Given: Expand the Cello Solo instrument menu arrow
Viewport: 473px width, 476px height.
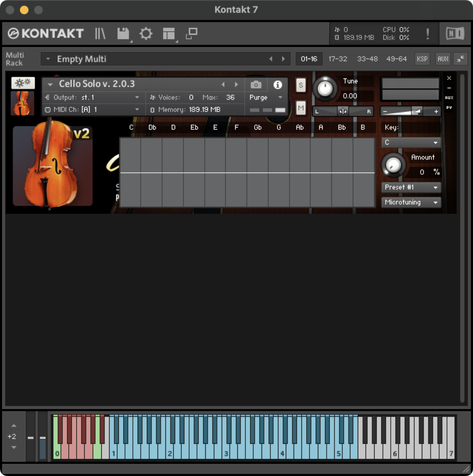Looking at the screenshot, I should coord(50,84).
